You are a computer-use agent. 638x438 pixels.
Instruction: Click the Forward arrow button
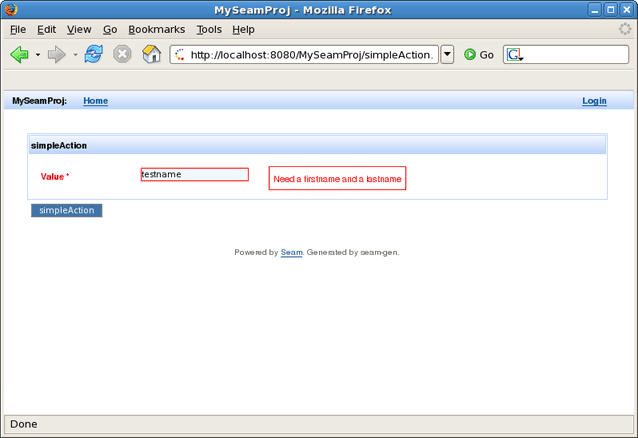[57, 55]
